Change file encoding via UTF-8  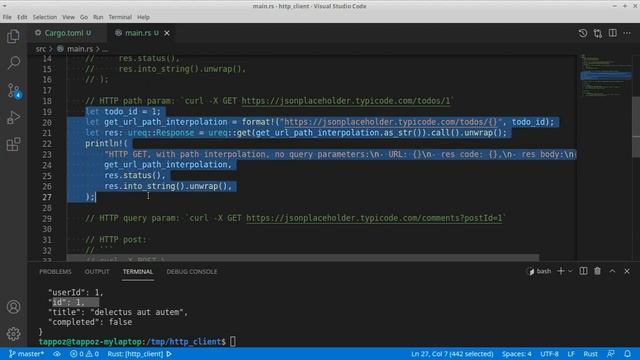(549, 354)
